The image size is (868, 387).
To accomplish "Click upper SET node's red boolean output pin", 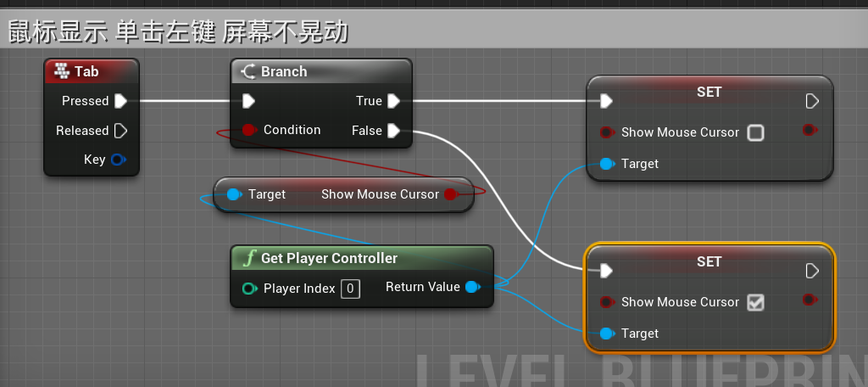I will point(810,130).
